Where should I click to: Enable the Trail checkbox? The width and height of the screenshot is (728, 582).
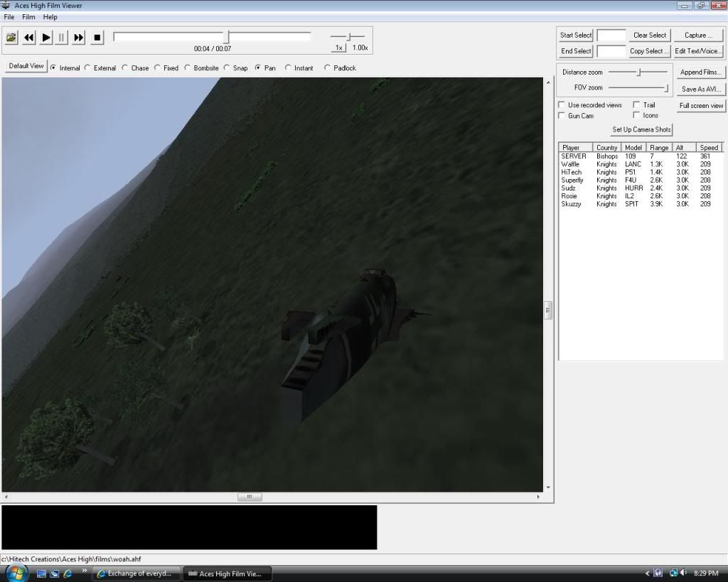tap(636, 105)
